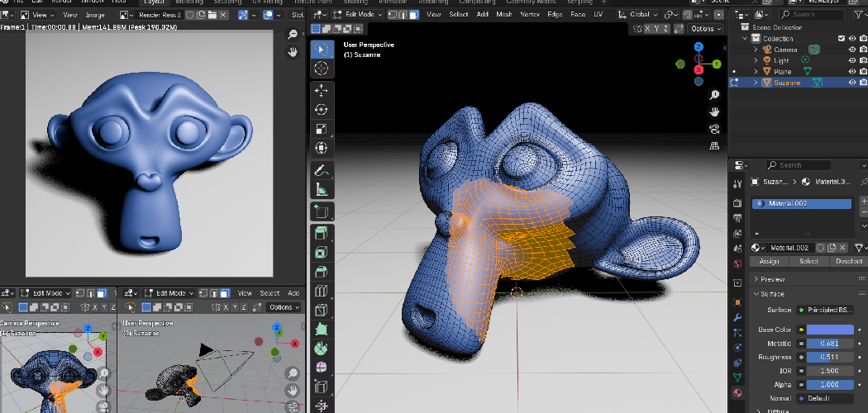This screenshot has height=413, width=868.
Task: Switch perspective/orthographic grid icon in main viewport
Action: pyautogui.click(x=714, y=146)
